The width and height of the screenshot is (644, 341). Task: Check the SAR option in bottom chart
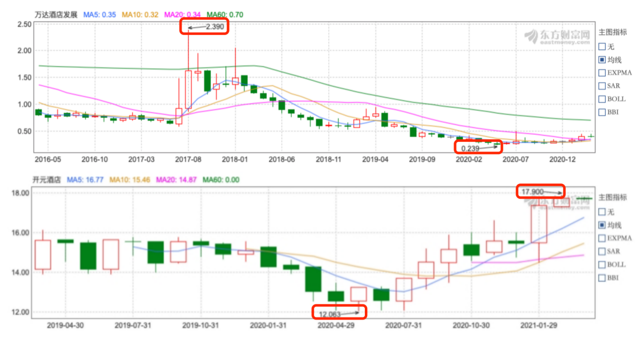coord(602,251)
